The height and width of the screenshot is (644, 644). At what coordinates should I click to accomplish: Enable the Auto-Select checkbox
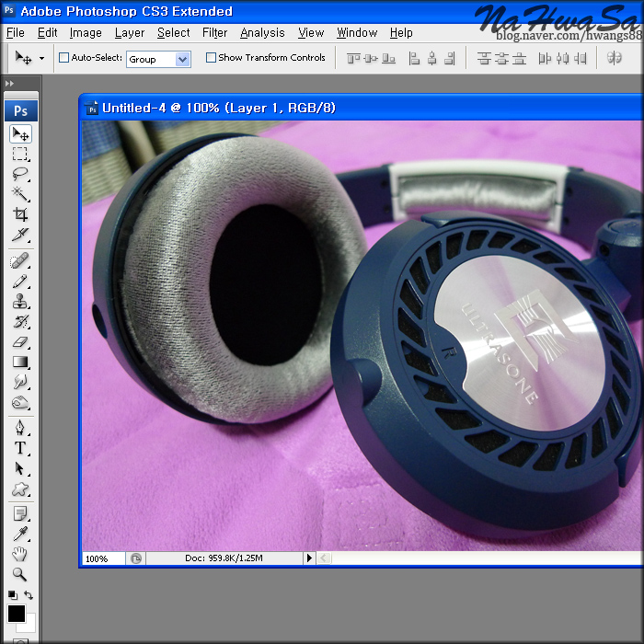[x=64, y=58]
